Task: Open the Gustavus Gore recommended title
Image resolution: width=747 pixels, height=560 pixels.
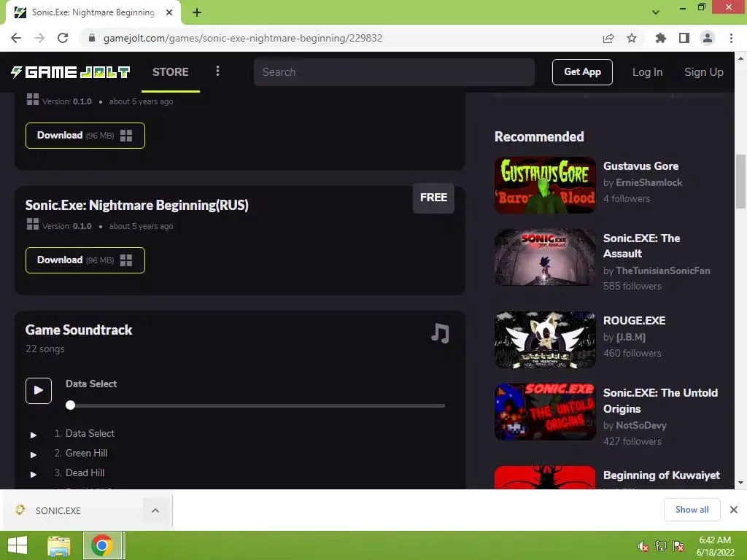Action: click(x=640, y=166)
